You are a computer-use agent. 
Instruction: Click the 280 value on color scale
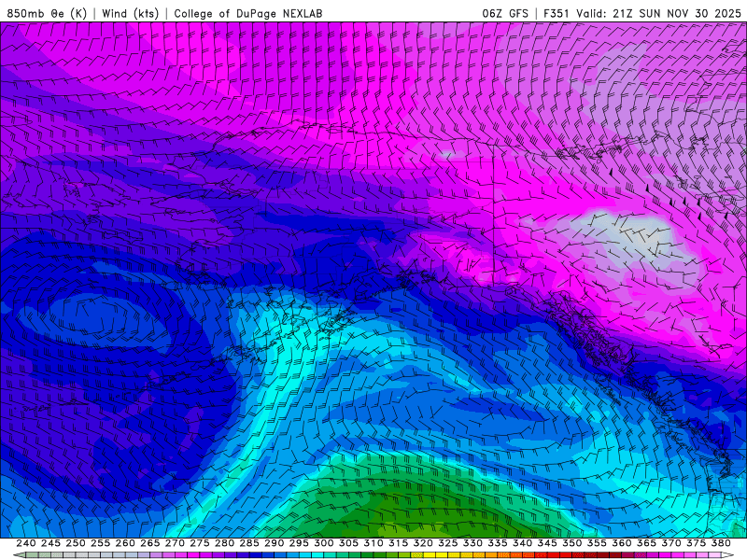(x=224, y=543)
